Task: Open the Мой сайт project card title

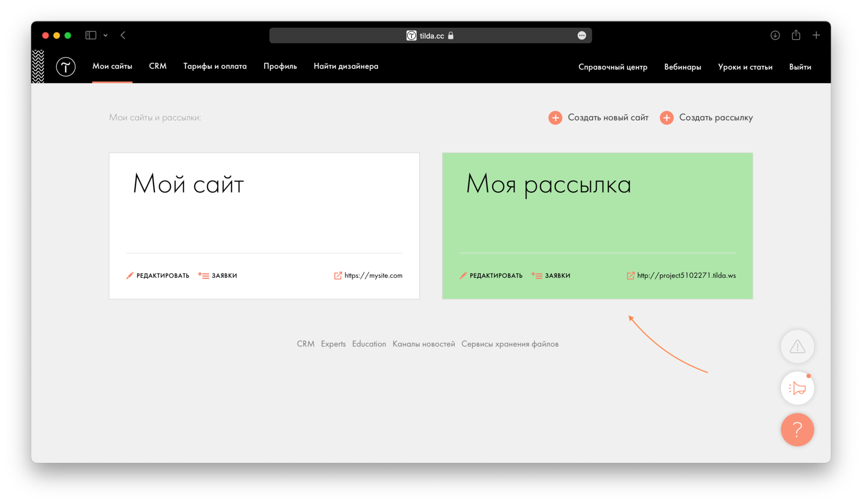Action: (188, 184)
